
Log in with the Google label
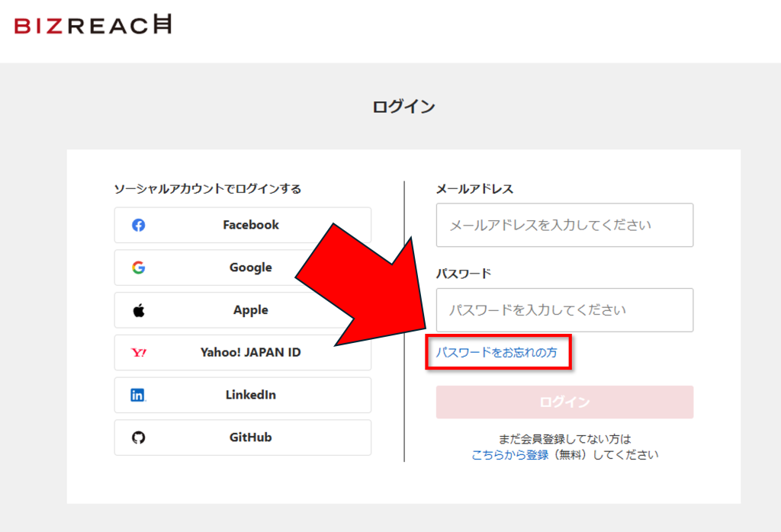[250, 268]
